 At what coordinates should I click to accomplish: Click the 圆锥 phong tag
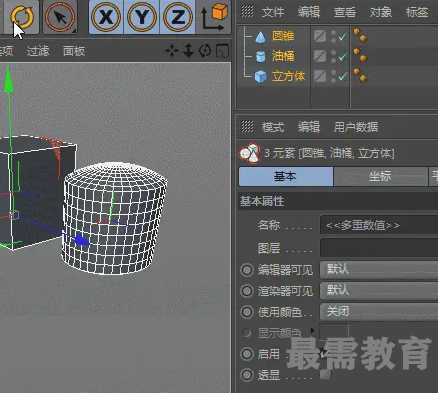[360, 35]
